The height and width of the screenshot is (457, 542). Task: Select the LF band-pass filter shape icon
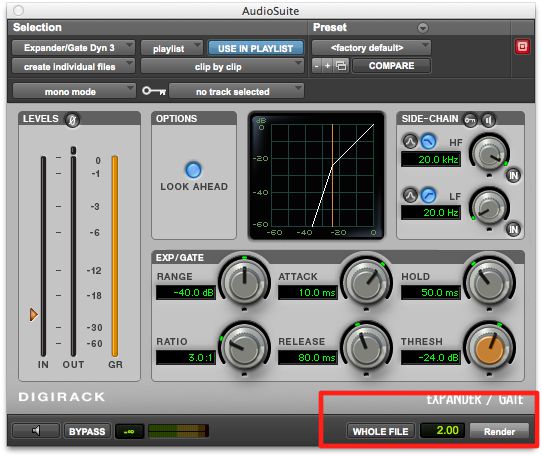coord(411,195)
